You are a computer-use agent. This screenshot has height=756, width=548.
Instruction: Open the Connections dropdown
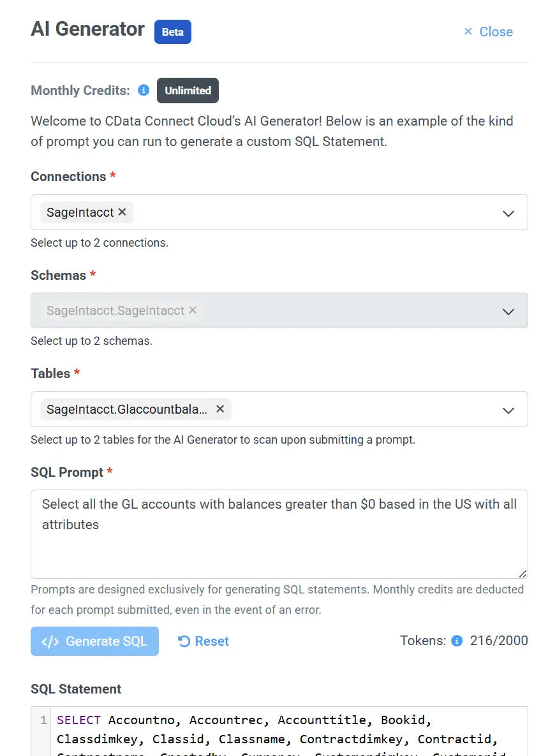[508, 214]
